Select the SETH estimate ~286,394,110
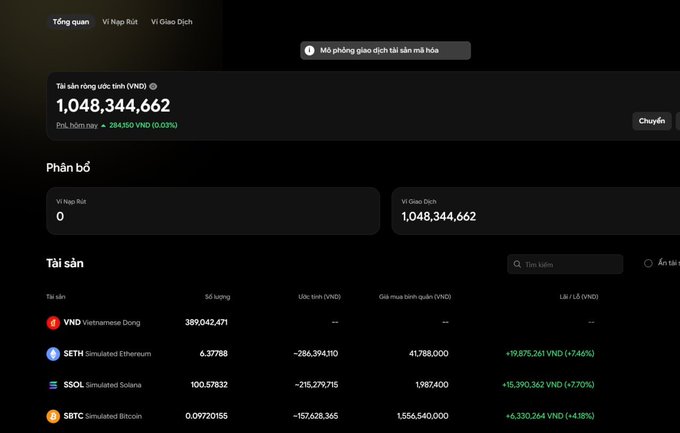Viewport: 680px width, 433px height. pos(315,354)
